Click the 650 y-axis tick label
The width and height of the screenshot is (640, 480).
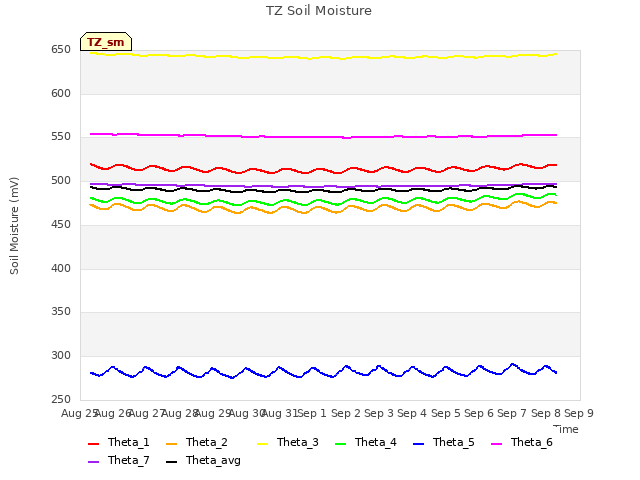(61, 50)
